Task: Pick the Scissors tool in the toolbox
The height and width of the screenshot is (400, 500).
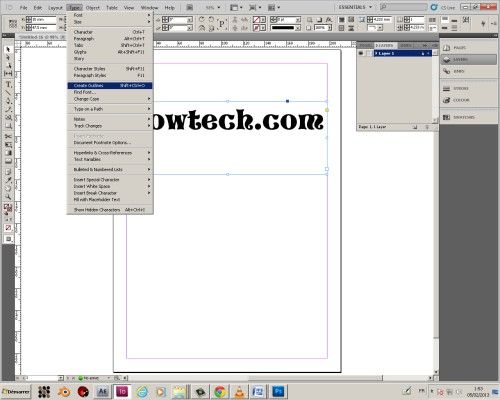Action: [8, 136]
